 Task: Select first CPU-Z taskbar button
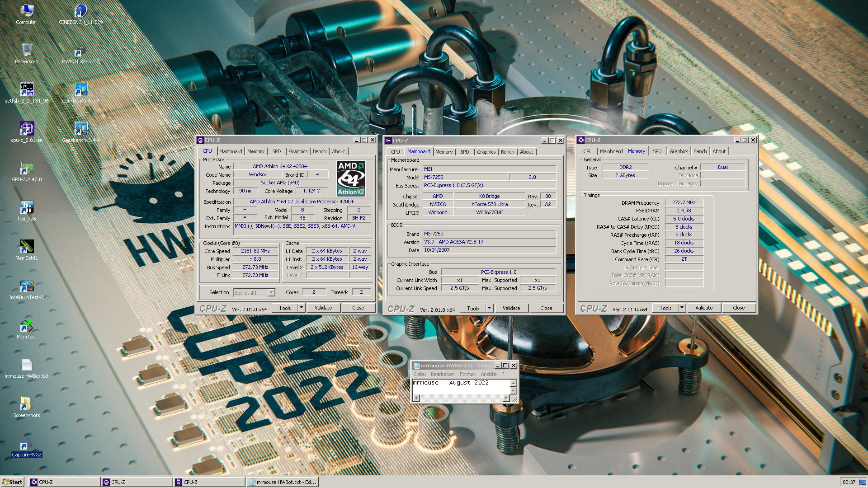point(65,482)
